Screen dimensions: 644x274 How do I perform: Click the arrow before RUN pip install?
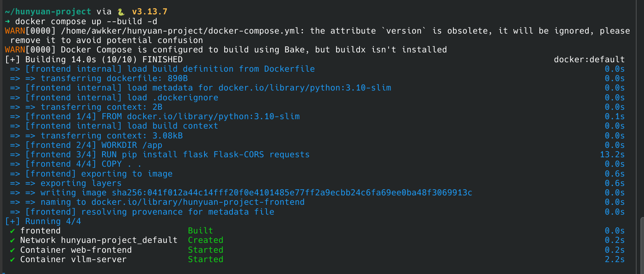15,155
